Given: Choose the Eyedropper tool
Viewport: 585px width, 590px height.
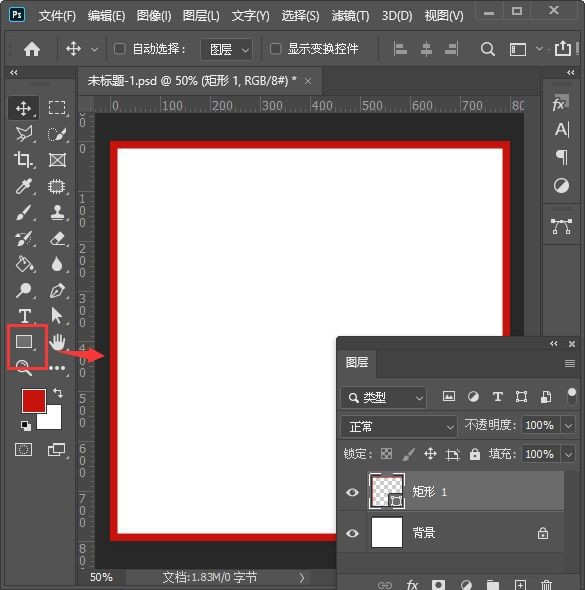Looking at the screenshot, I should [24, 187].
